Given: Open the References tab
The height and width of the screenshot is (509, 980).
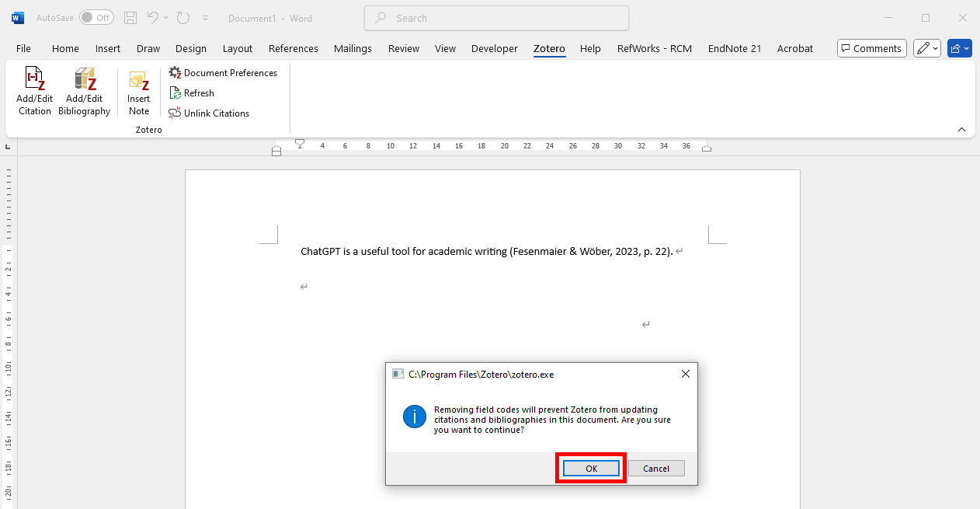Looking at the screenshot, I should 294,48.
